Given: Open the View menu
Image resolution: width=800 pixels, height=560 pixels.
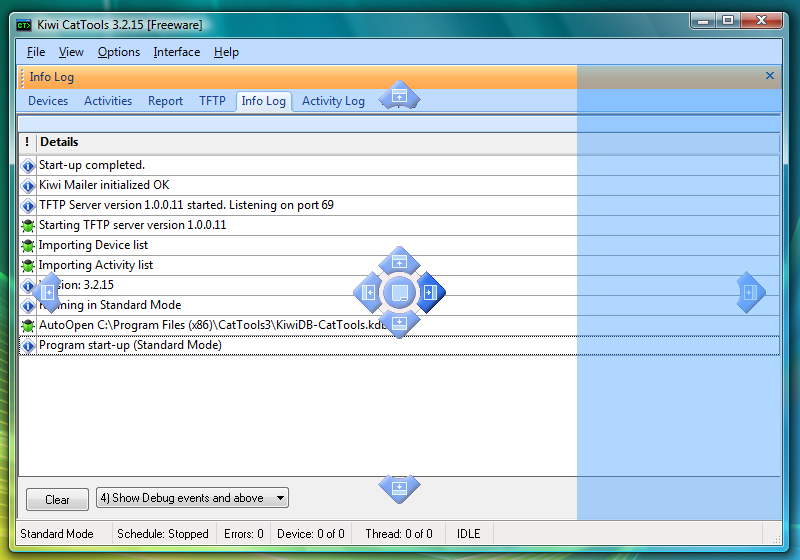Looking at the screenshot, I should click(x=71, y=52).
